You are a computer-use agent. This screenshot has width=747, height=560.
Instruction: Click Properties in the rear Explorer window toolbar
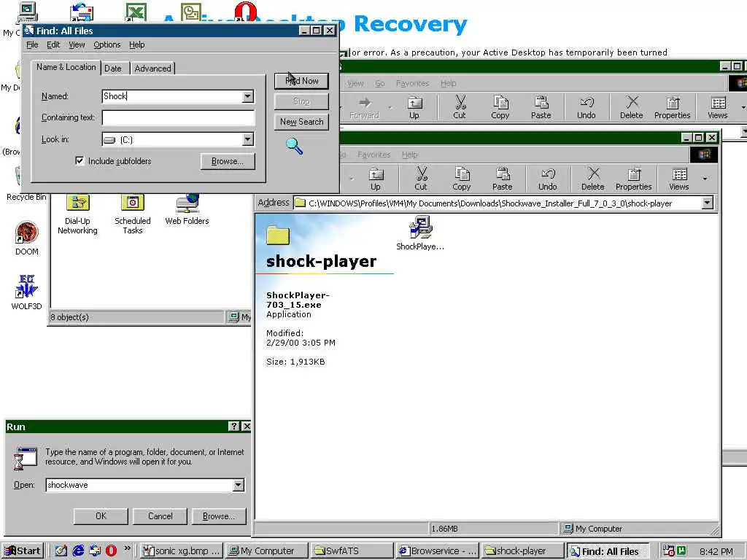click(x=672, y=108)
